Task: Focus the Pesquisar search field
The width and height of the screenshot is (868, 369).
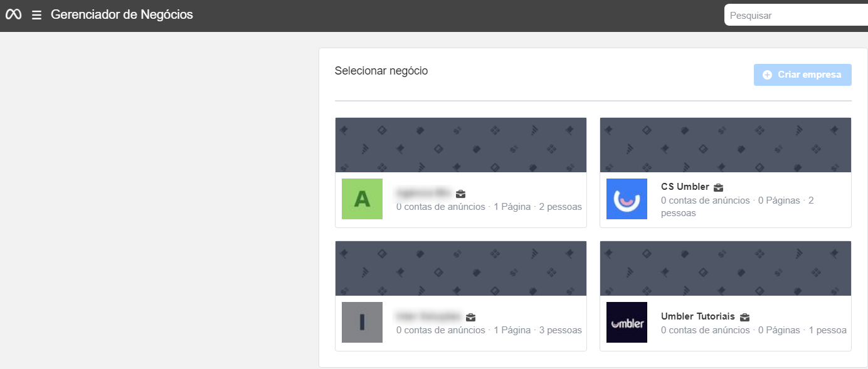Action: pos(795,16)
